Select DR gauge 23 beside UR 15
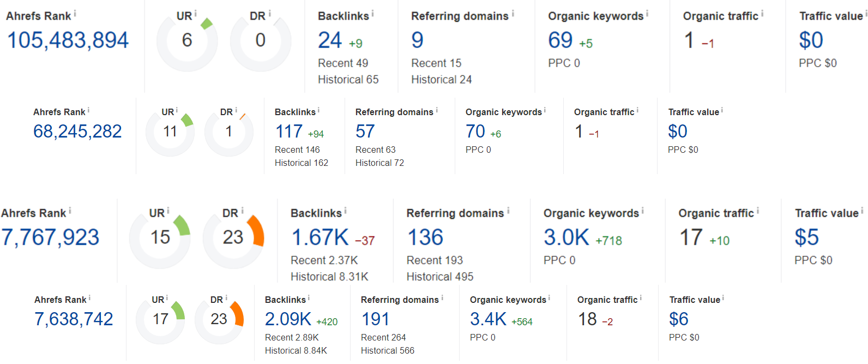868x364 pixels. point(233,238)
